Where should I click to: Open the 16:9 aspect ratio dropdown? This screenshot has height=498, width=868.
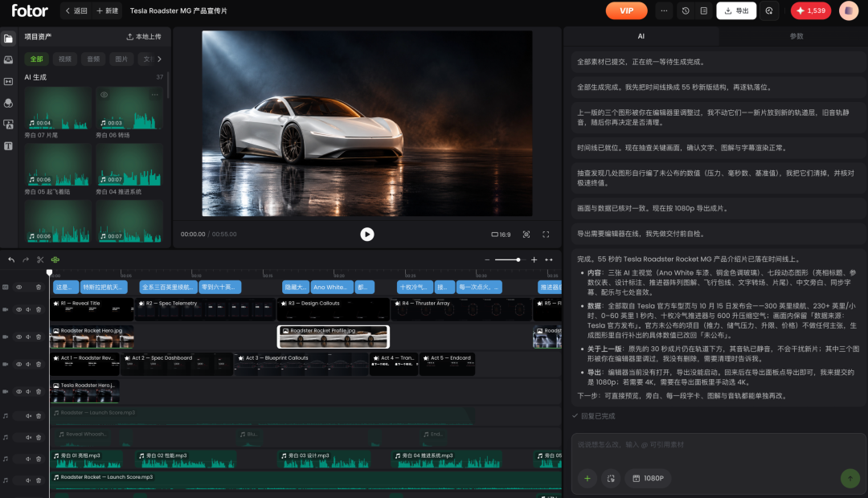point(501,235)
